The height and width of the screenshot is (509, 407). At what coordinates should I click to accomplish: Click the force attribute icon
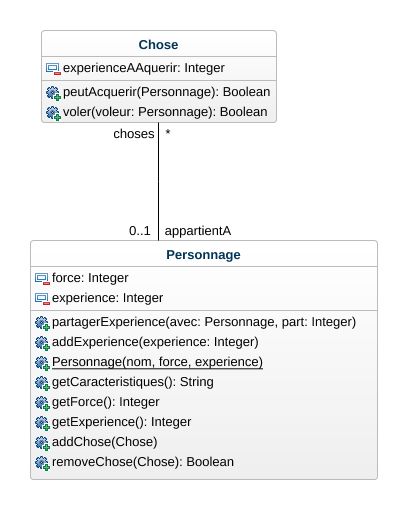click(x=42, y=279)
